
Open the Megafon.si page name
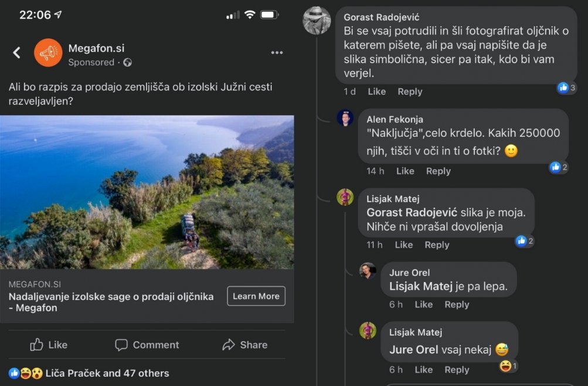pyautogui.click(x=96, y=48)
